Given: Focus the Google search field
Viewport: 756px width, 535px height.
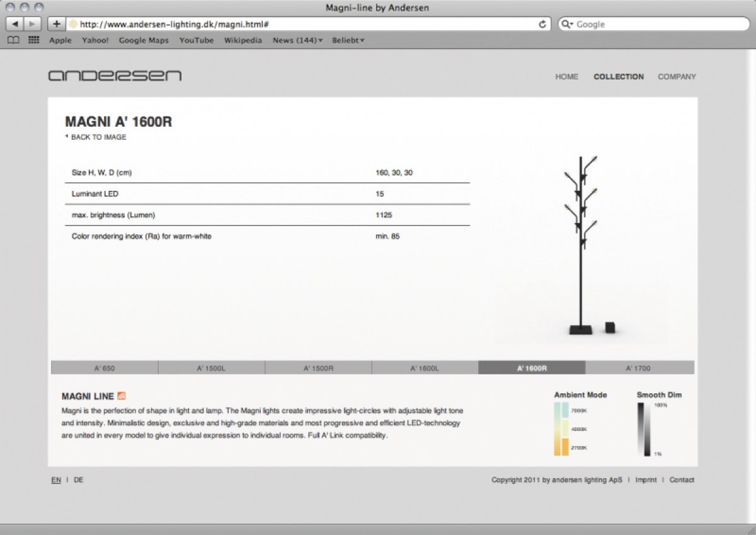Looking at the screenshot, I should [654, 24].
